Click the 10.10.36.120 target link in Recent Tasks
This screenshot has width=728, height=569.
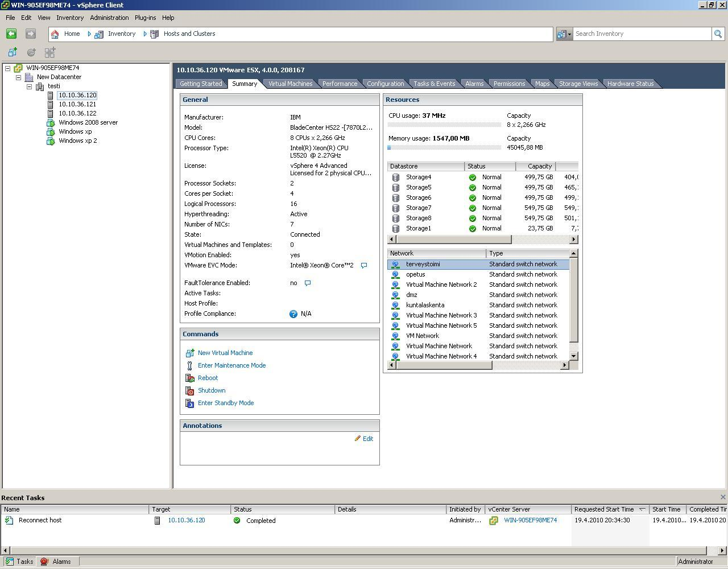pyautogui.click(x=186, y=520)
